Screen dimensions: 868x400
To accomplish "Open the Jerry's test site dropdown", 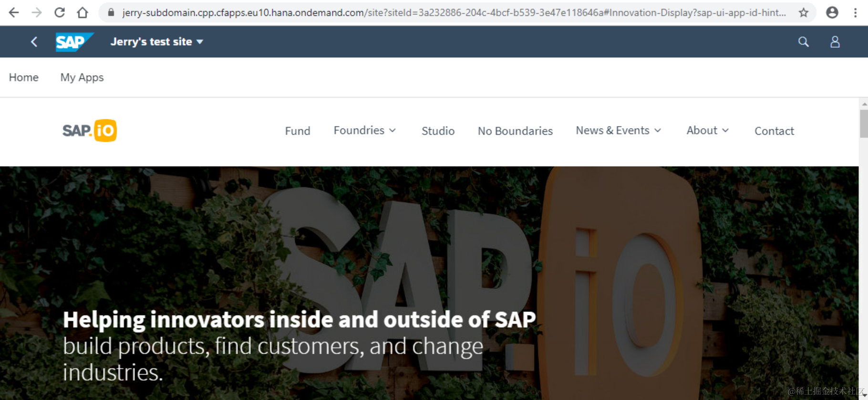I will pyautogui.click(x=157, y=42).
